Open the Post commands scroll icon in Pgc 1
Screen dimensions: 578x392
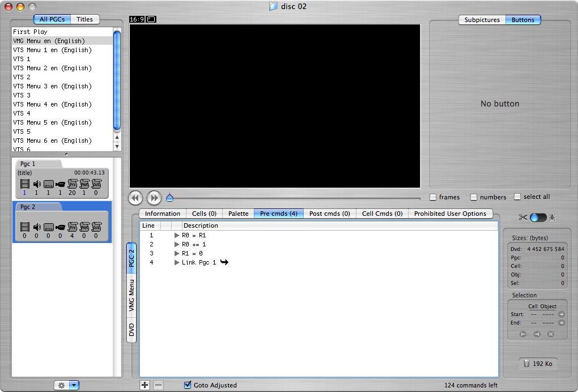[x=84, y=184]
